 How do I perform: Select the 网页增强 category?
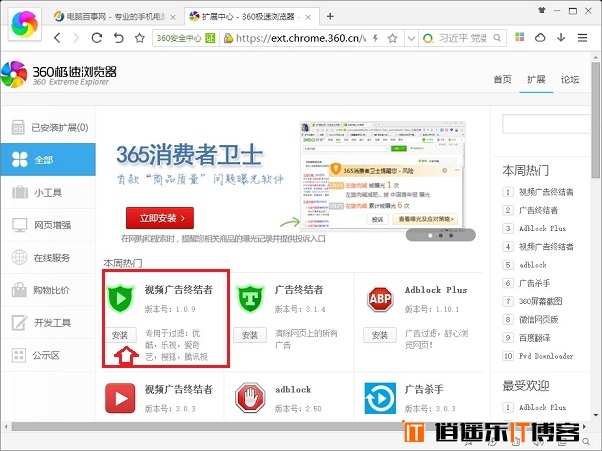tap(48, 225)
